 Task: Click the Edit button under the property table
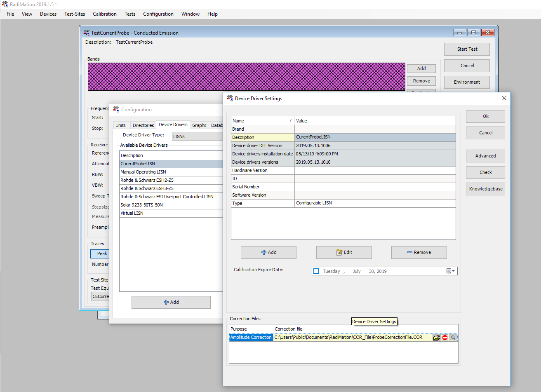344,252
